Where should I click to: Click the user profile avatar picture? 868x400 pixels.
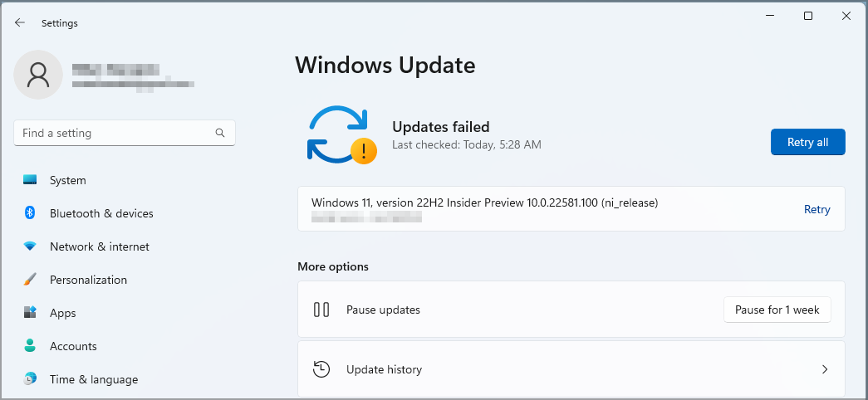point(38,75)
